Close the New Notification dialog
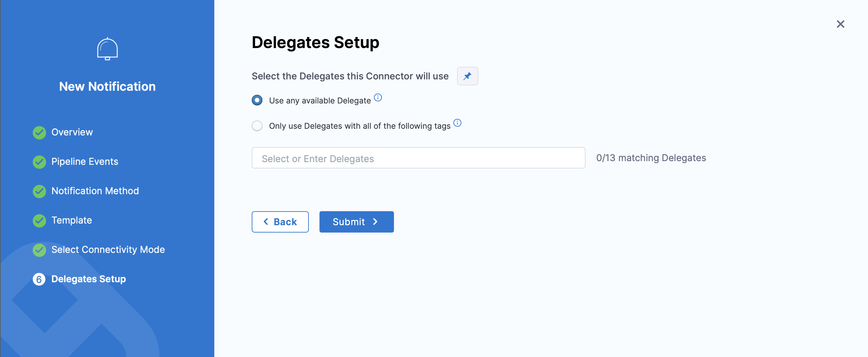This screenshot has height=357, width=868. tap(840, 24)
